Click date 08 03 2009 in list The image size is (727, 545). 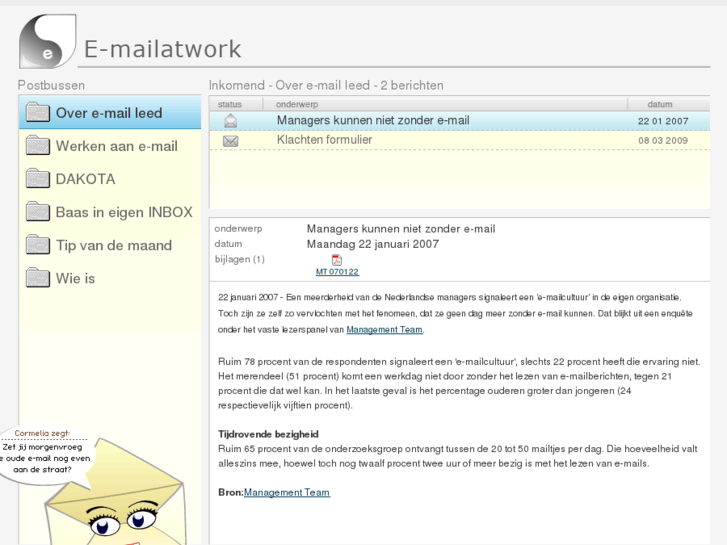tap(663, 141)
